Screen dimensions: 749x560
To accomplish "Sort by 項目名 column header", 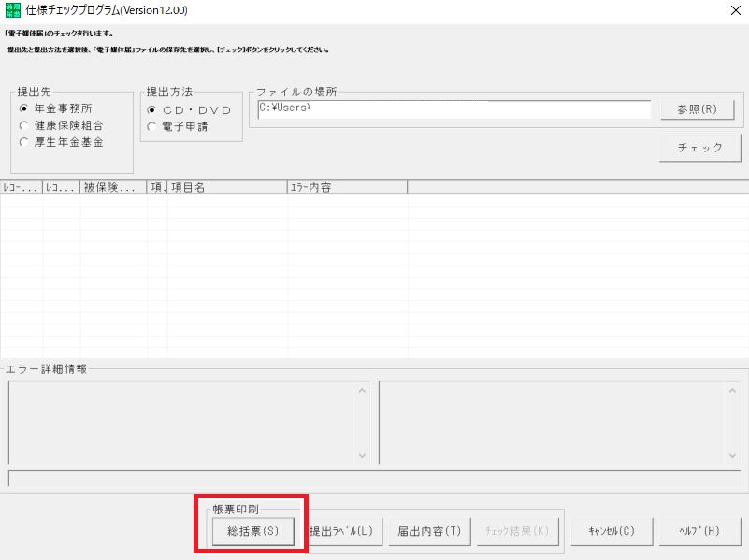I will (227, 187).
